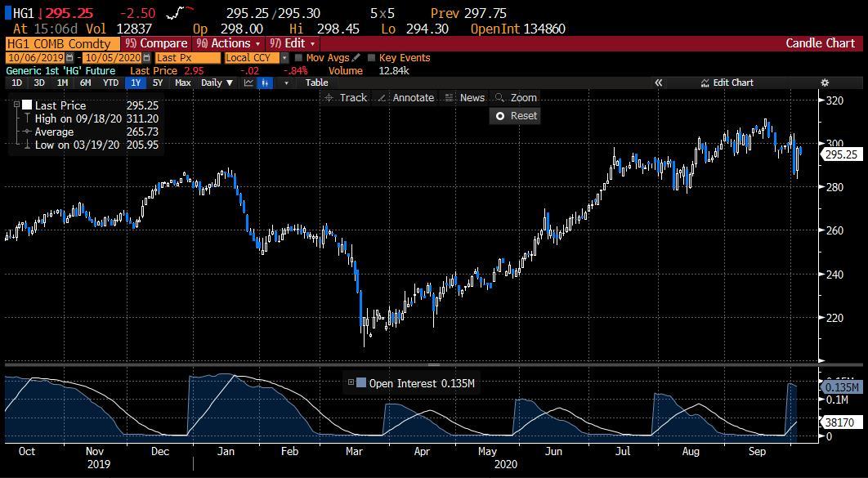The width and height of the screenshot is (868, 478).
Task: Click the Zoom magnifier icon
Action: point(499,98)
